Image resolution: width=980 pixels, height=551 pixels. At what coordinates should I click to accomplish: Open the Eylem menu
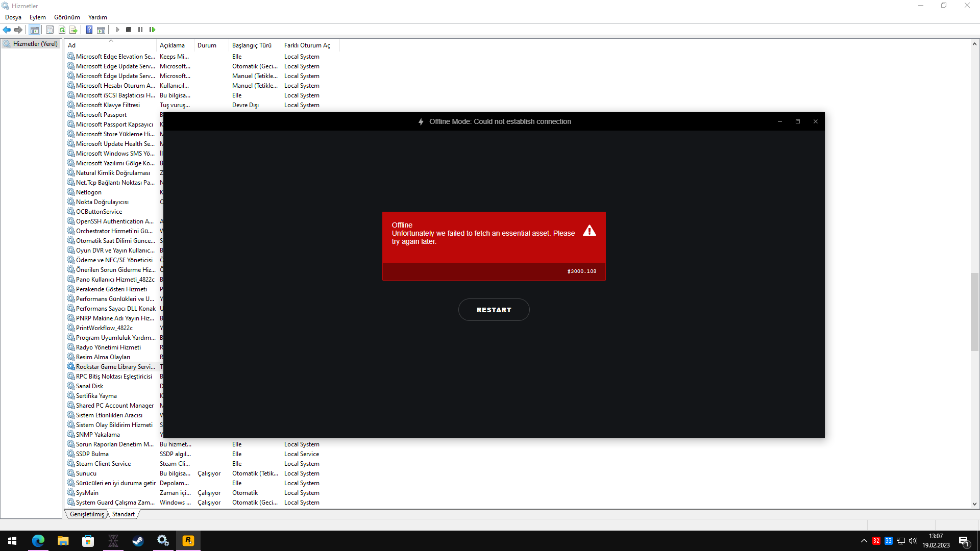[x=37, y=17]
